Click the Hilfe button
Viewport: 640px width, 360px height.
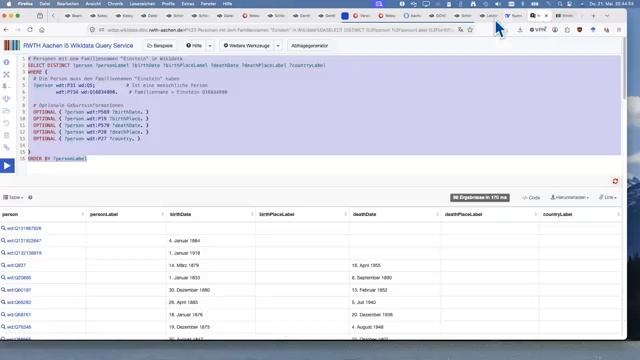194,46
